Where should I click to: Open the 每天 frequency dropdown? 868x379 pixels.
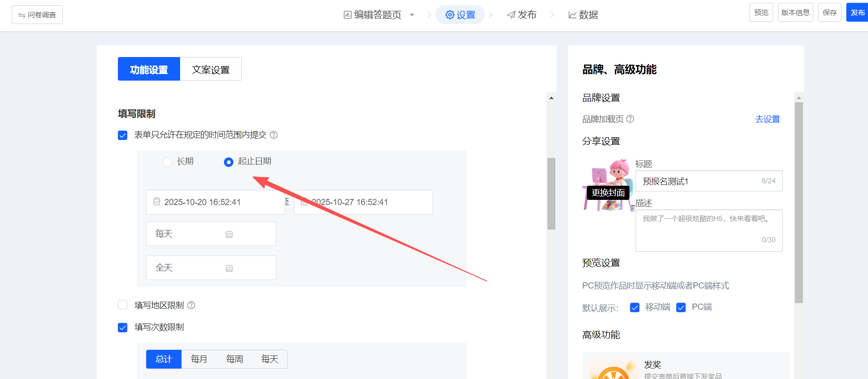point(211,234)
